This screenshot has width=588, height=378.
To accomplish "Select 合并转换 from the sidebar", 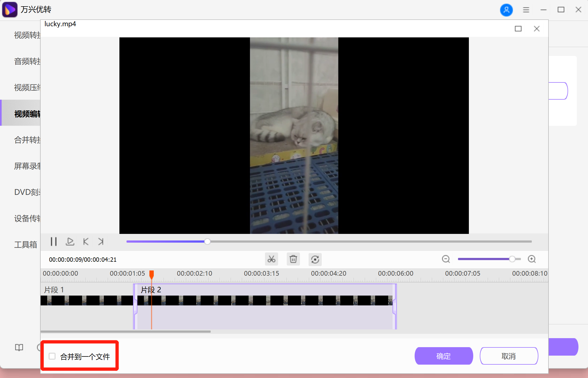I will 26,140.
